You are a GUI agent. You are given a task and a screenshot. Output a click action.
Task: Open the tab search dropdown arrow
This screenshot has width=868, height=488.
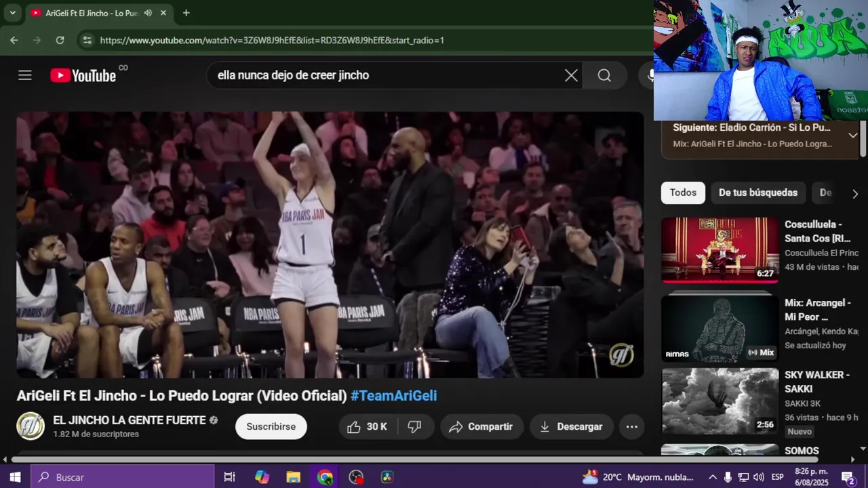pyautogui.click(x=12, y=13)
